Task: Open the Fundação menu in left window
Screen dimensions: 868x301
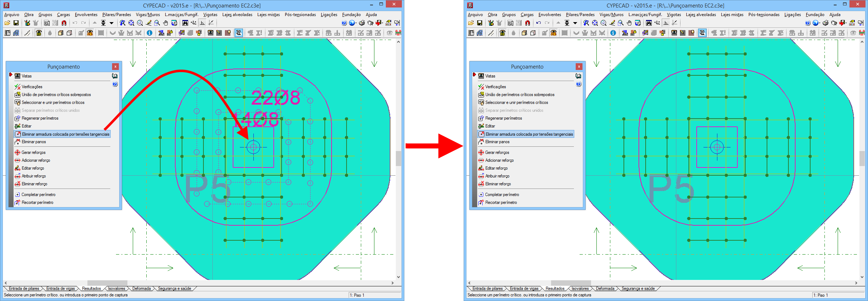Action: pyautogui.click(x=352, y=15)
